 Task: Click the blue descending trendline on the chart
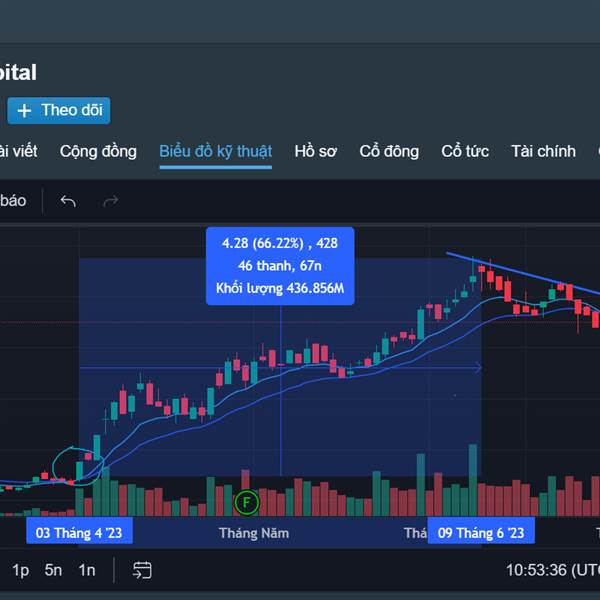[x=523, y=273]
